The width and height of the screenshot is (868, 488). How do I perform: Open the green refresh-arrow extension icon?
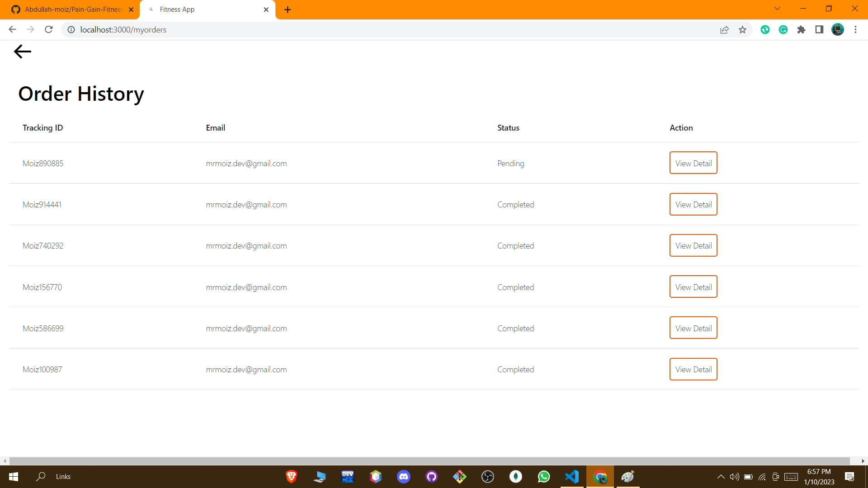point(765,29)
